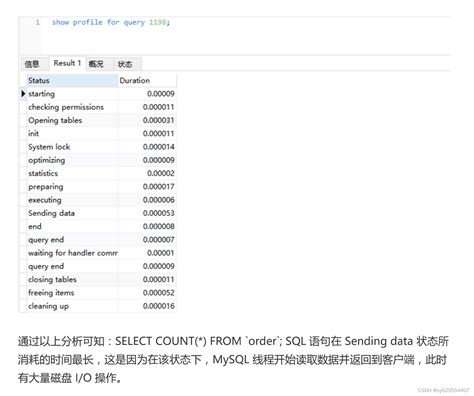Click the 'closing tables' row
474x396 pixels.
tap(101, 279)
